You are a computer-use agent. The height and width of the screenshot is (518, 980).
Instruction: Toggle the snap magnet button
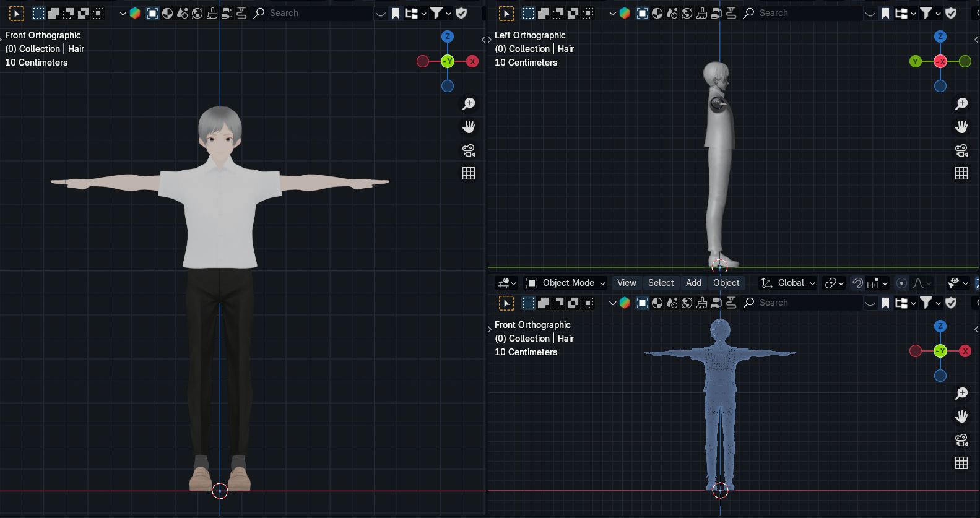coord(857,283)
